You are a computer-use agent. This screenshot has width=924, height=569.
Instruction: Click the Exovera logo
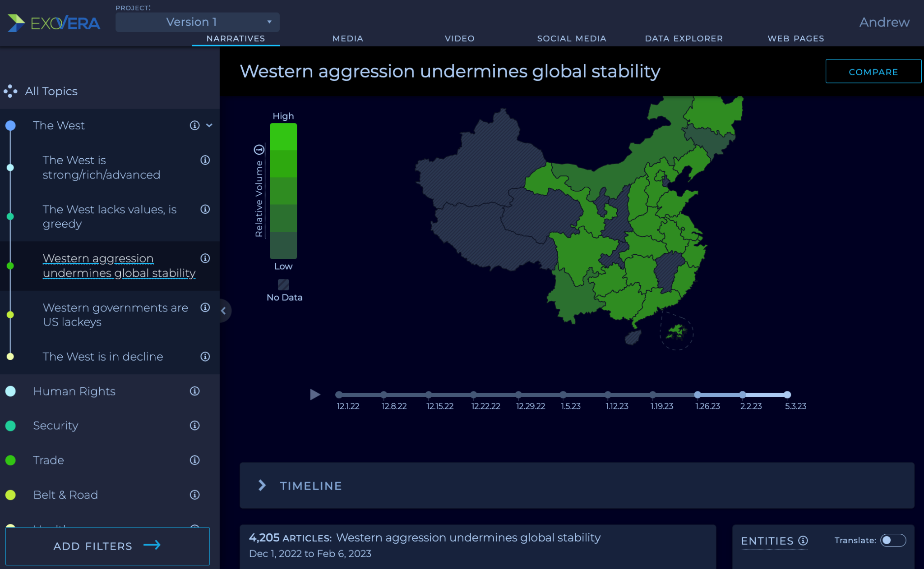pos(54,23)
